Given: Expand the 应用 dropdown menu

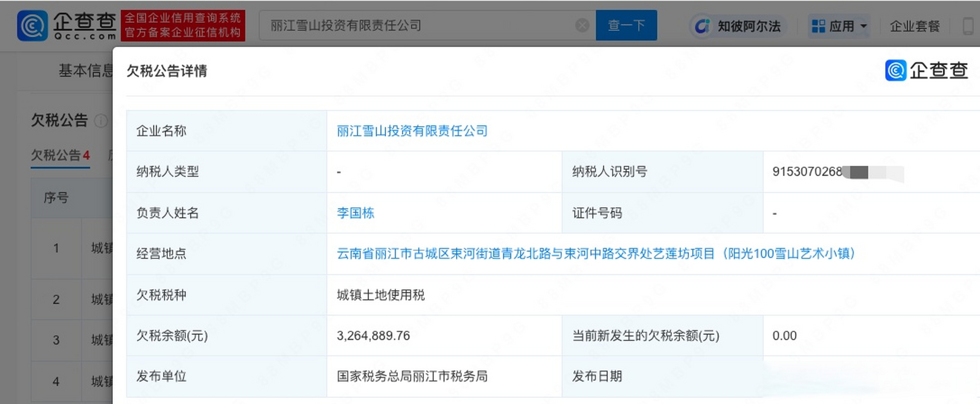Looking at the screenshot, I should click(840, 26).
